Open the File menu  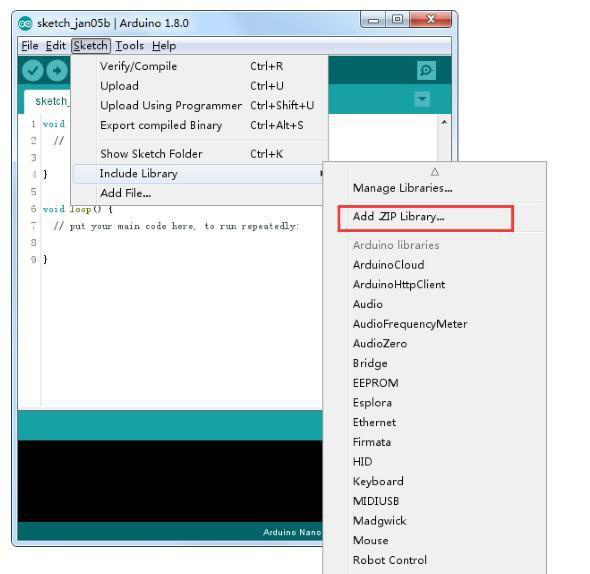30,46
